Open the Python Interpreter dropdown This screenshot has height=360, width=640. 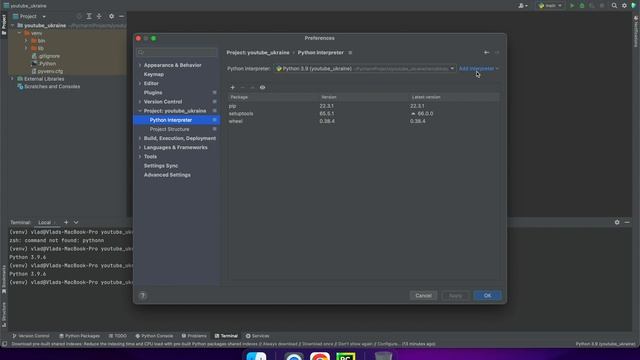[x=364, y=69]
